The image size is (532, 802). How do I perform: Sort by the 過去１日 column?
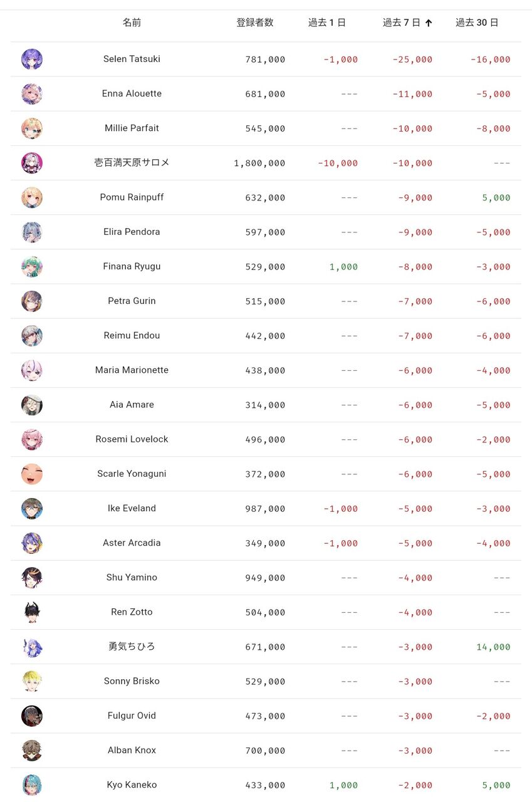327,23
